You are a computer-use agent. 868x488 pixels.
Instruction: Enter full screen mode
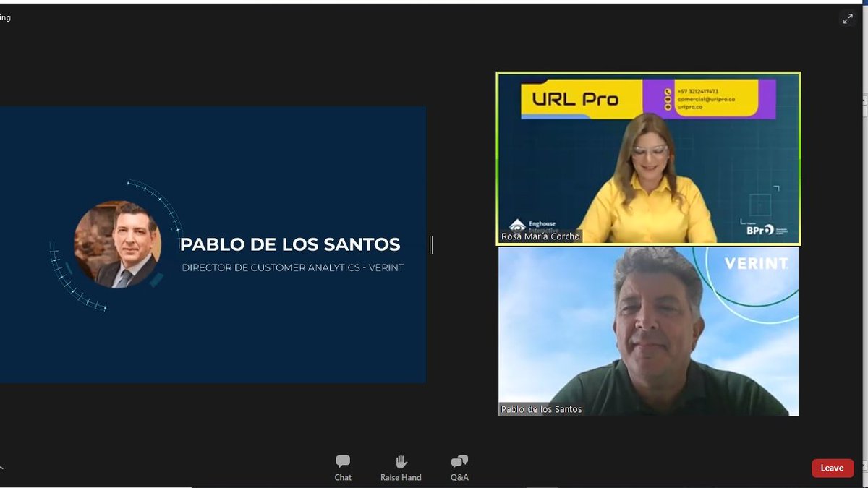848,20
